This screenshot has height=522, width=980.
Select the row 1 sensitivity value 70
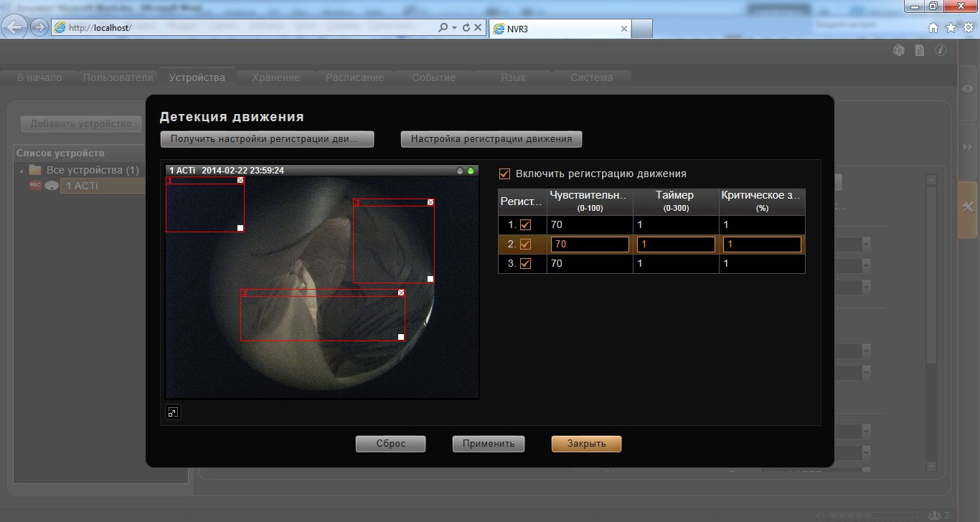pos(557,224)
